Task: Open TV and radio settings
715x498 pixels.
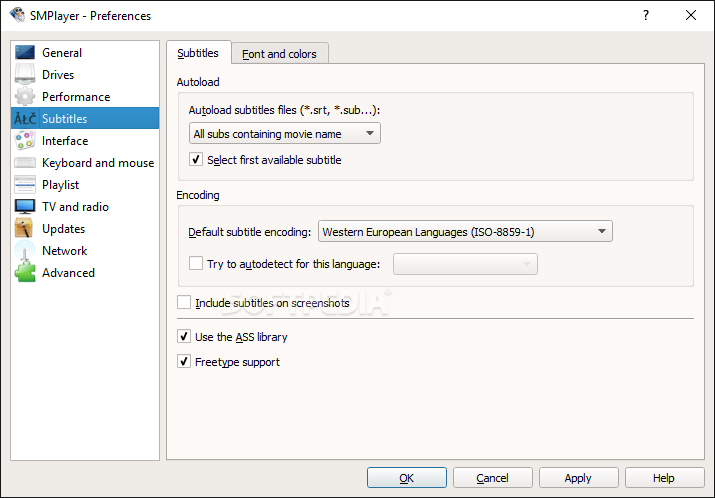Action: point(85,207)
